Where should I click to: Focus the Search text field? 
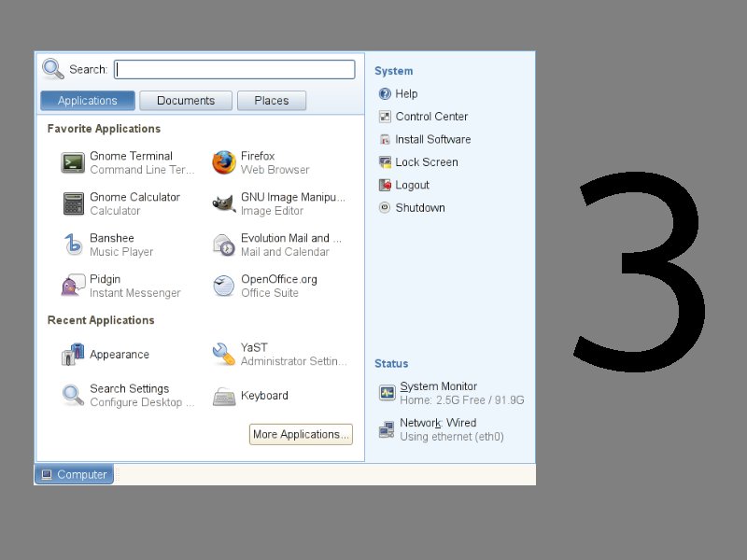[x=234, y=69]
